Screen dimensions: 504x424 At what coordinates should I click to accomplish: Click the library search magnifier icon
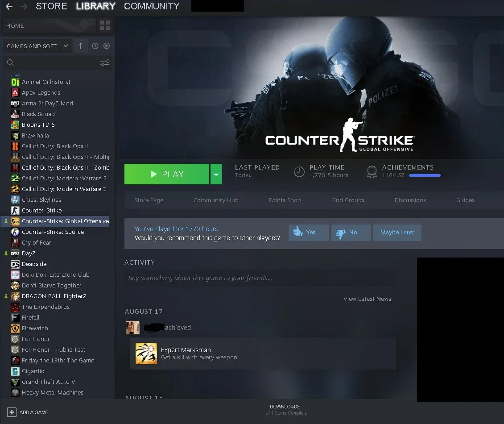click(x=11, y=63)
